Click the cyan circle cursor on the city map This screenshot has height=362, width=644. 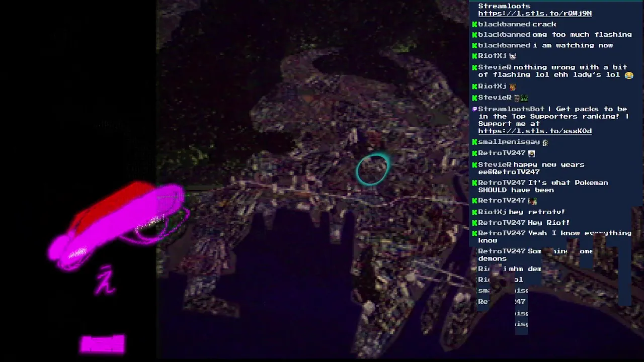372,169
